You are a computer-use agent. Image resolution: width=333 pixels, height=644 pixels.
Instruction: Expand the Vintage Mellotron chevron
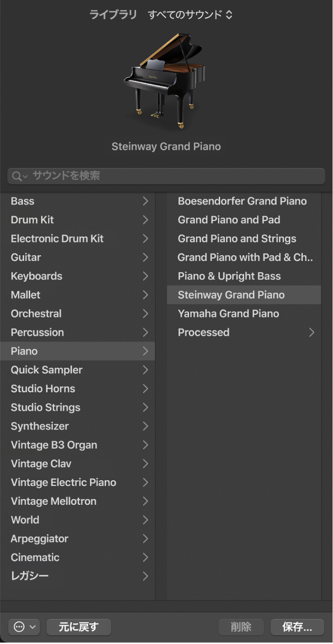145,501
